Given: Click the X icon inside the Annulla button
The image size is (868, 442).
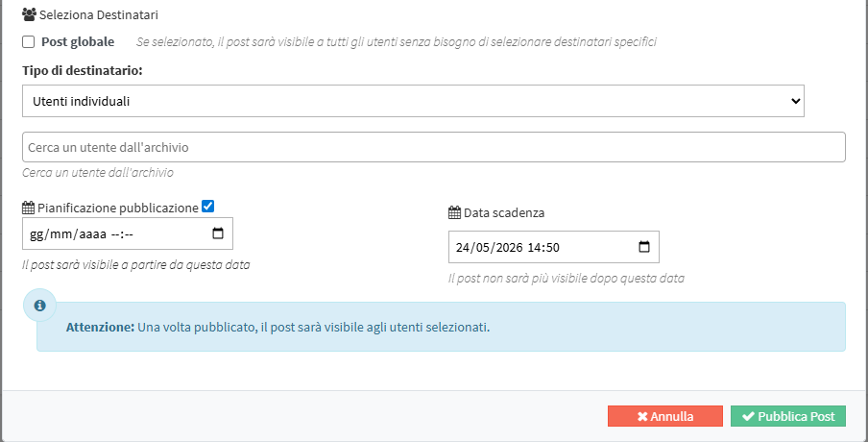Looking at the screenshot, I should point(642,417).
